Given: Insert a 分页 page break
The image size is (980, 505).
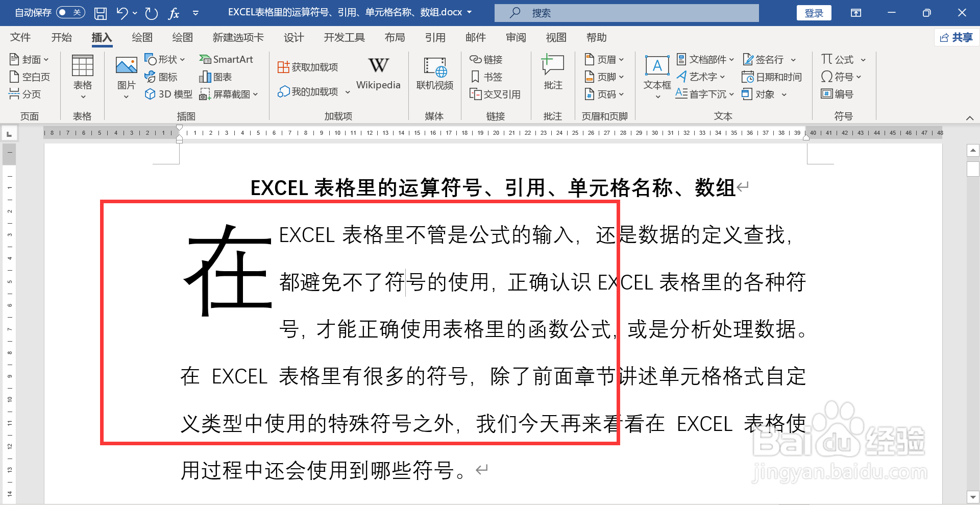Looking at the screenshot, I should coord(25,94).
